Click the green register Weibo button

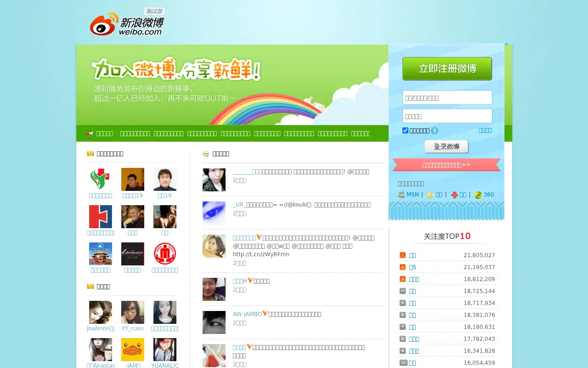447,69
